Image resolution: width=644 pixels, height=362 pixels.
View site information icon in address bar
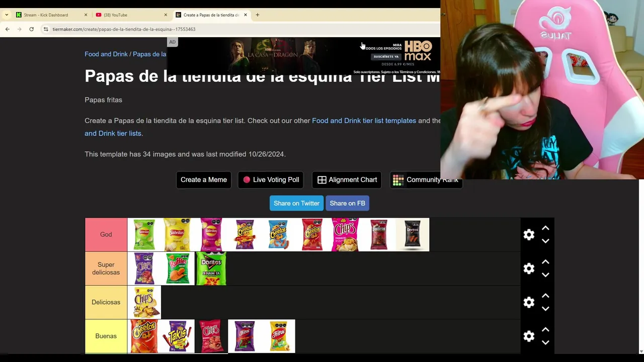click(46, 29)
